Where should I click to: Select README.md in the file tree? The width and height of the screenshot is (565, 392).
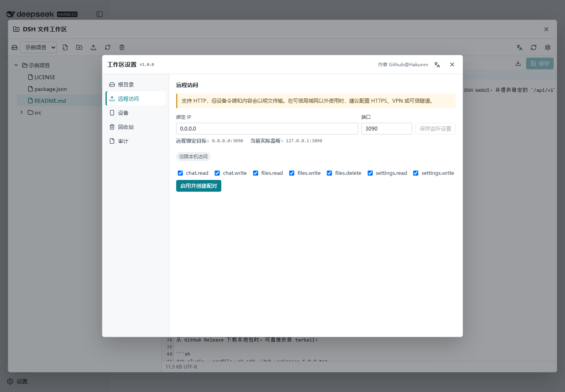50,101
